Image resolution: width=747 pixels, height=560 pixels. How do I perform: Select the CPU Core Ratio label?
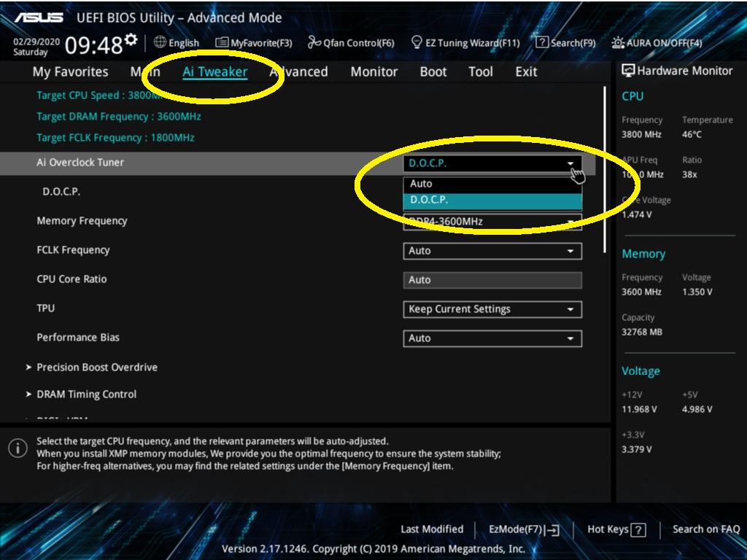(x=71, y=279)
